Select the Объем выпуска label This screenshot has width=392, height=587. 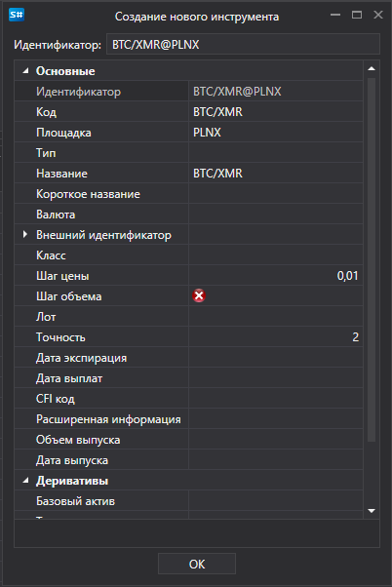(x=78, y=440)
